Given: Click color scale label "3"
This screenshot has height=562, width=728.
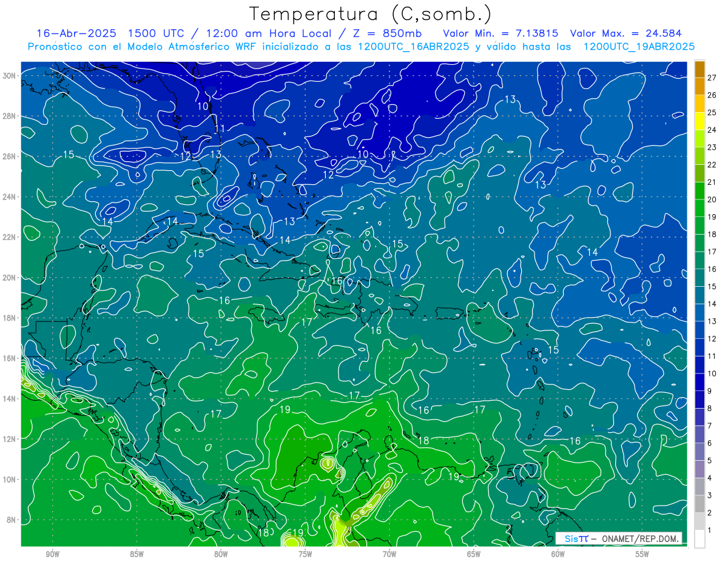Looking at the screenshot, I should (710, 495).
